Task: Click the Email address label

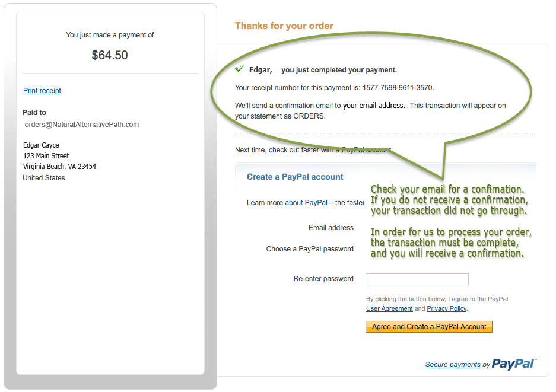Action: 331,228
